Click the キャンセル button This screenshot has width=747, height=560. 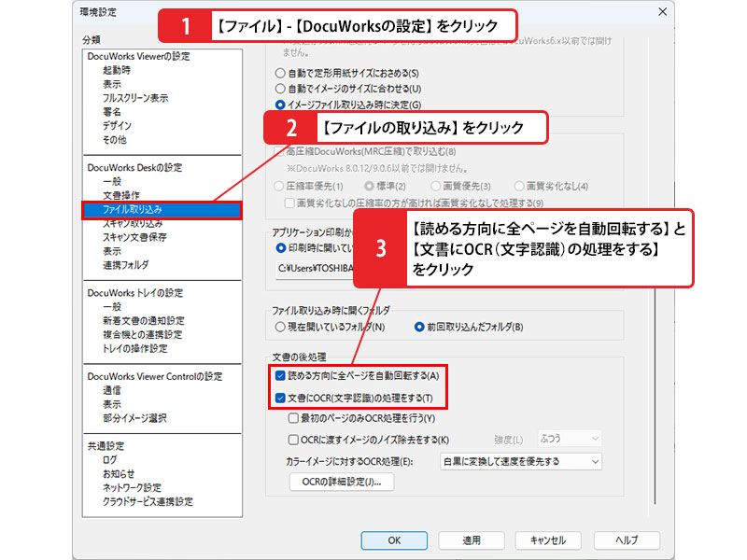pyautogui.click(x=548, y=540)
